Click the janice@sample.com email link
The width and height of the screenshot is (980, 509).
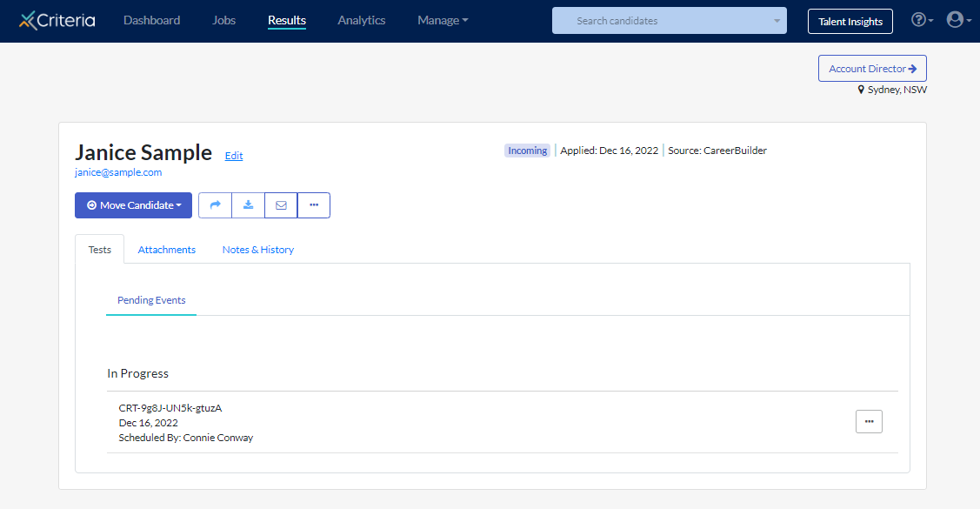point(118,172)
